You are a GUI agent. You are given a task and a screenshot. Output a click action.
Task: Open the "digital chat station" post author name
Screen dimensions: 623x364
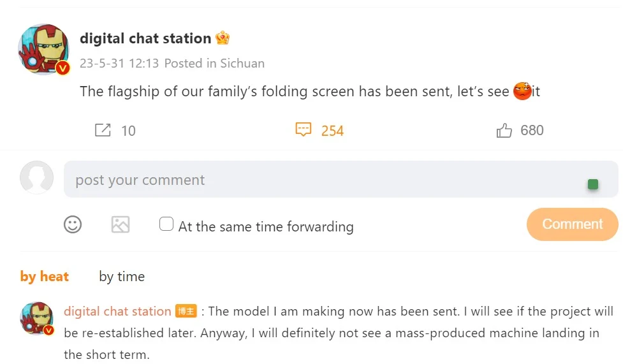[145, 38]
